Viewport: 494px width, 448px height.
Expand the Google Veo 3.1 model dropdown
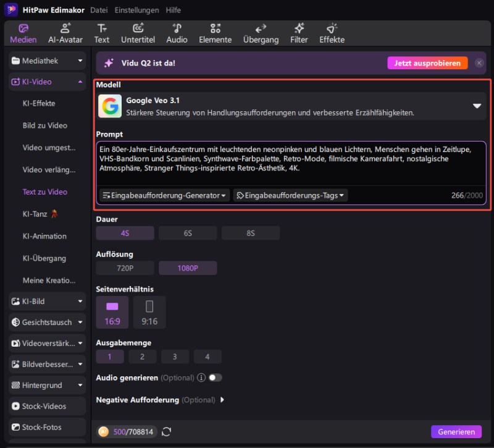(477, 106)
